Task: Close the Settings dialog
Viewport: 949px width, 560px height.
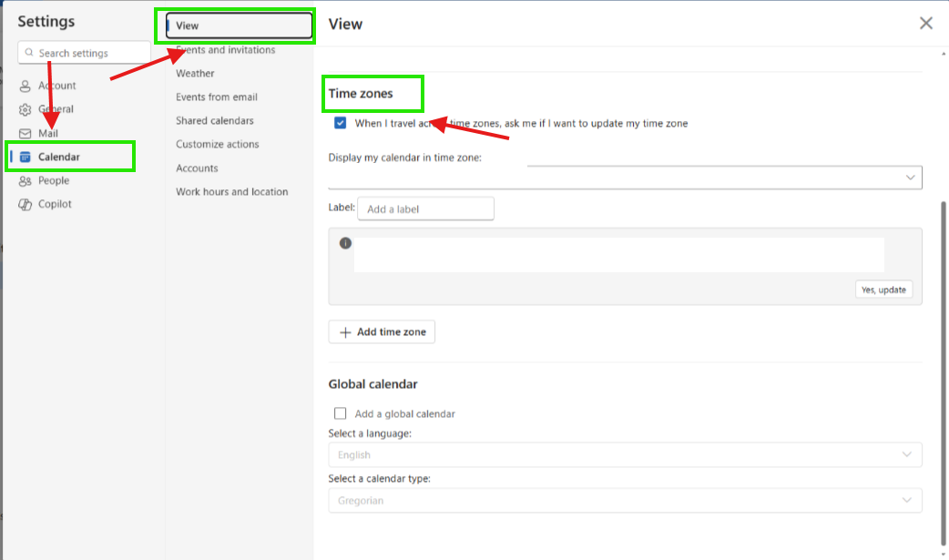Action: click(926, 23)
